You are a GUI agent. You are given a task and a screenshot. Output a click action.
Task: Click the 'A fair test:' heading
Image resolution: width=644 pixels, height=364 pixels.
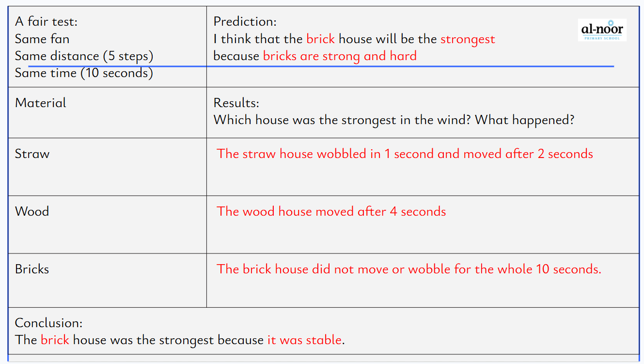pos(46,21)
